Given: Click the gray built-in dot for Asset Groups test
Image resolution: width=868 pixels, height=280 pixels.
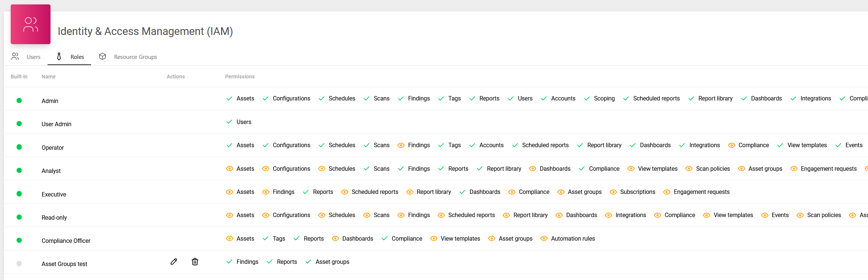Looking at the screenshot, I should click(x=19, y=264).
